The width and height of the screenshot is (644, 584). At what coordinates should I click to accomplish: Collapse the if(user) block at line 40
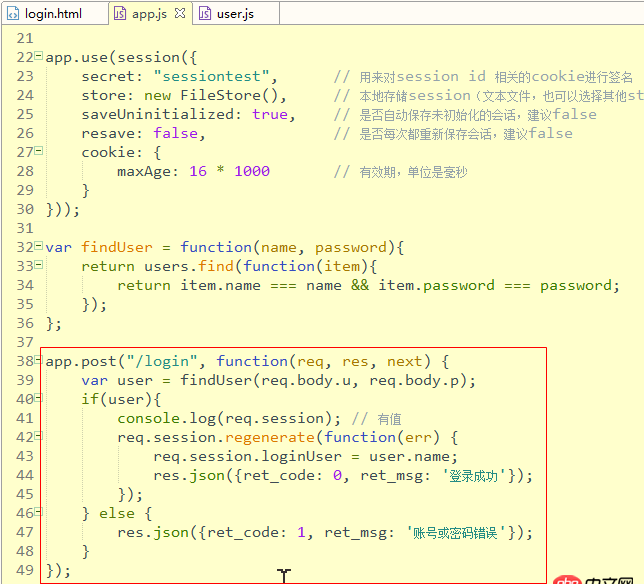click(38, 398)
